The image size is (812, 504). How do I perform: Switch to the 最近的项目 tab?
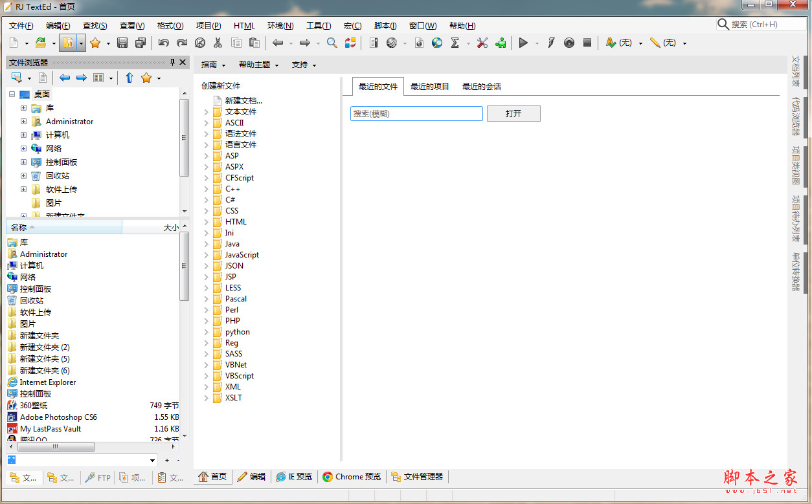tap(431, 85)
